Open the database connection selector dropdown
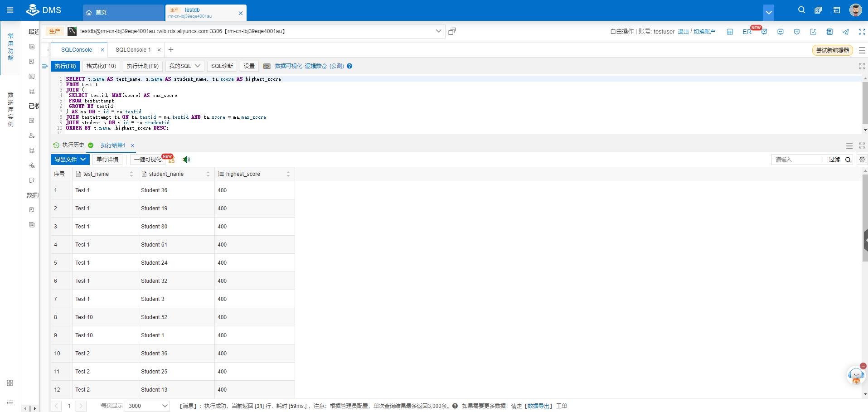868x412 pixels. tap(438, 31)
